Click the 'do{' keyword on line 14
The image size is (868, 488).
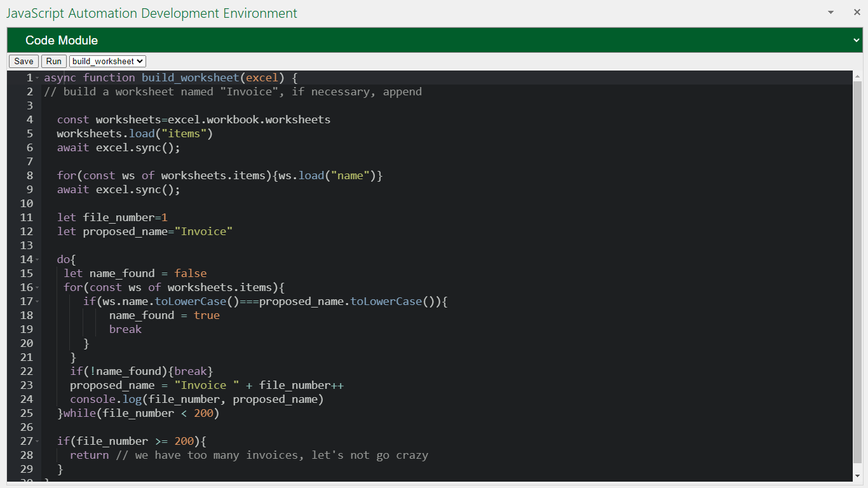click(67, 259)
